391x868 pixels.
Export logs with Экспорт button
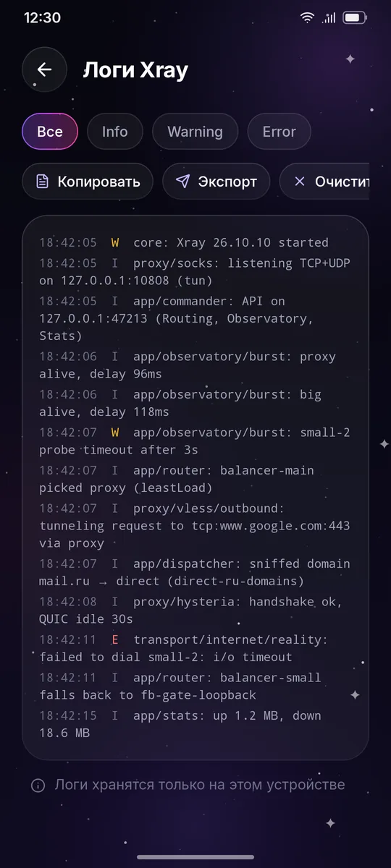(x=216, y=181)
